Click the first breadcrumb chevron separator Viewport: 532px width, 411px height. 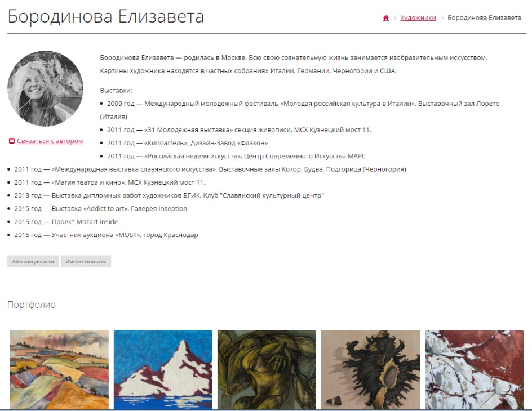(395, 18)
